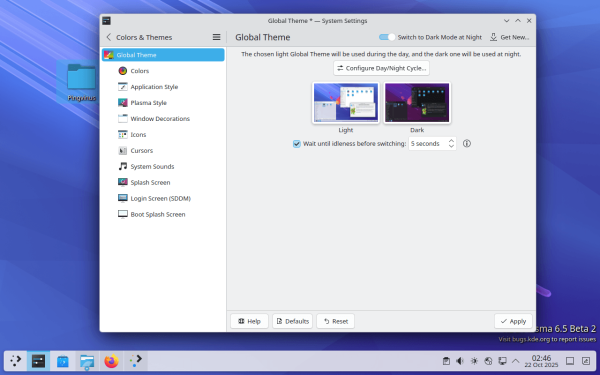Open the clock showing 02:46
600x375 pixels.
[x=541, y=361]
